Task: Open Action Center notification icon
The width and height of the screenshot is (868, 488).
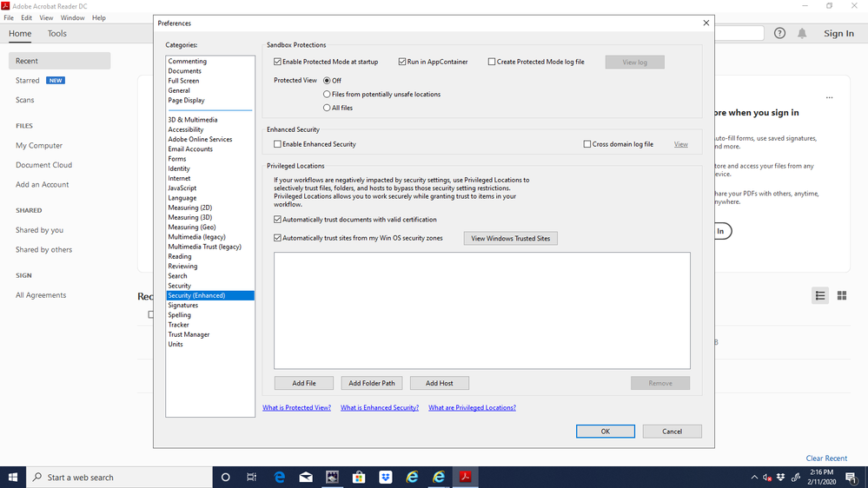Action: tap(851, 477)
